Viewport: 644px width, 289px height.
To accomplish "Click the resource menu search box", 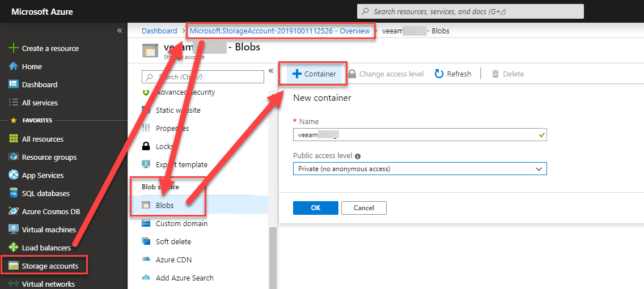I will [x=203, y=76].
